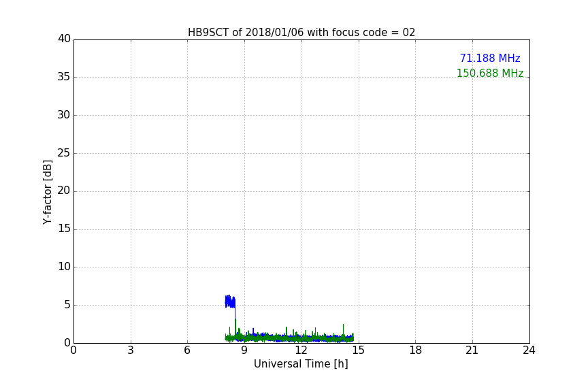Click the x-axis tick label '24'

(529, 350)
